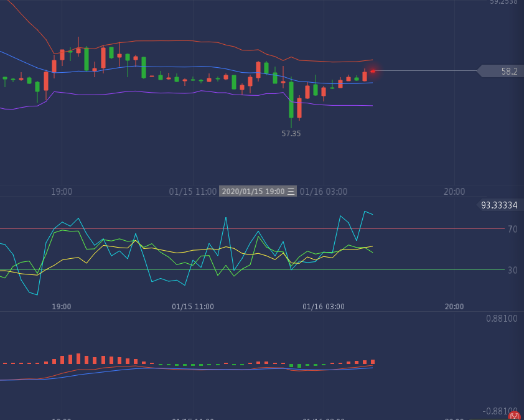Click 19:00 on the RSI panel time axis

[62, 306]
